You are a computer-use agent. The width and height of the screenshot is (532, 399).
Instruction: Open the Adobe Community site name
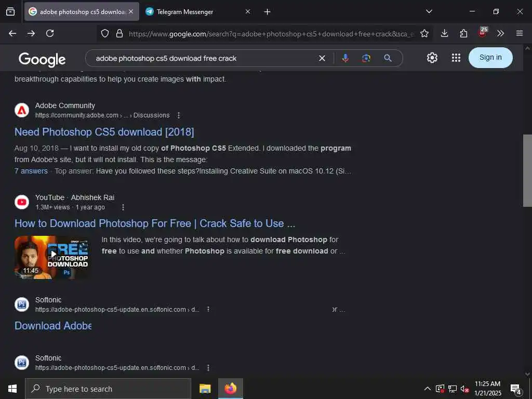pos(65,105)
